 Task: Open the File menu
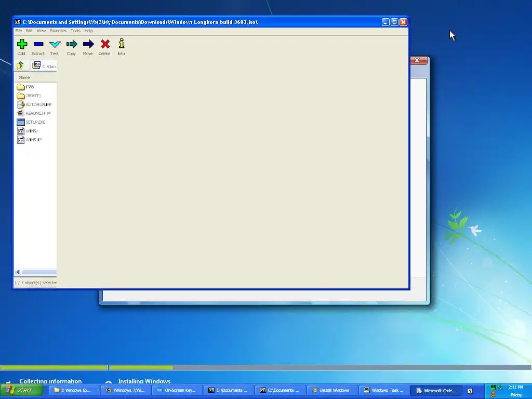(19, 31)
